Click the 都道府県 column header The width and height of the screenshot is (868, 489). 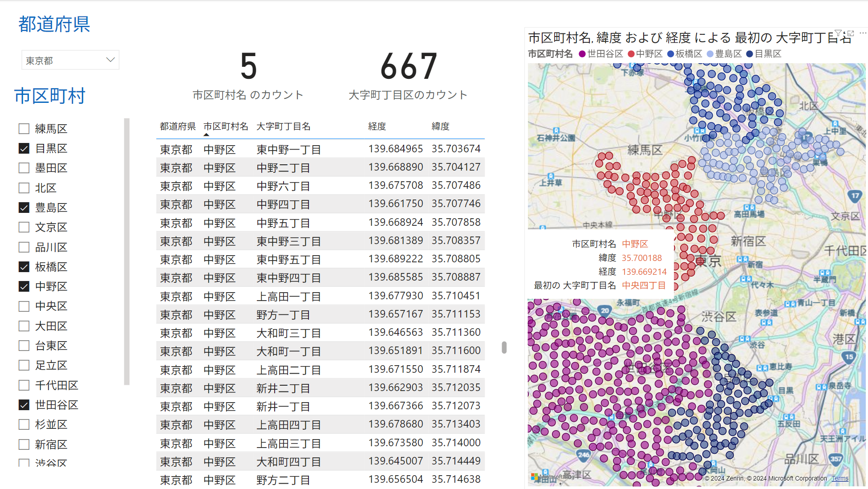pyautogui.click(x=178, y=126)
